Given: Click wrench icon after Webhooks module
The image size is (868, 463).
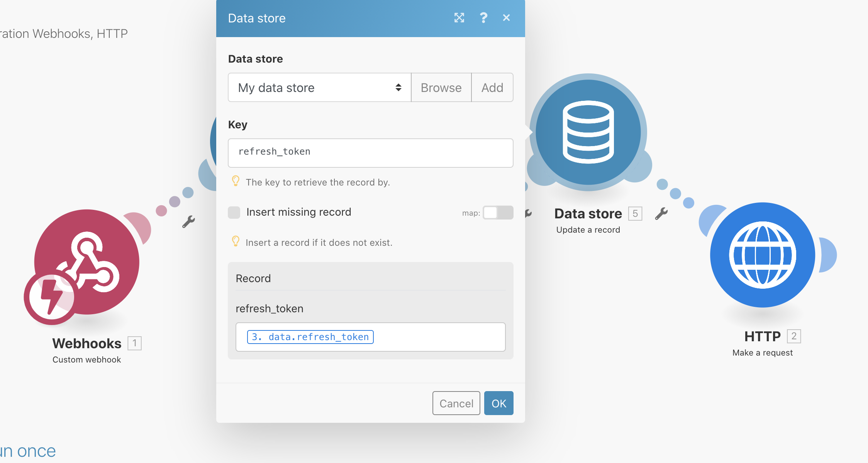Looking at the screenshot, I should 188,221.
